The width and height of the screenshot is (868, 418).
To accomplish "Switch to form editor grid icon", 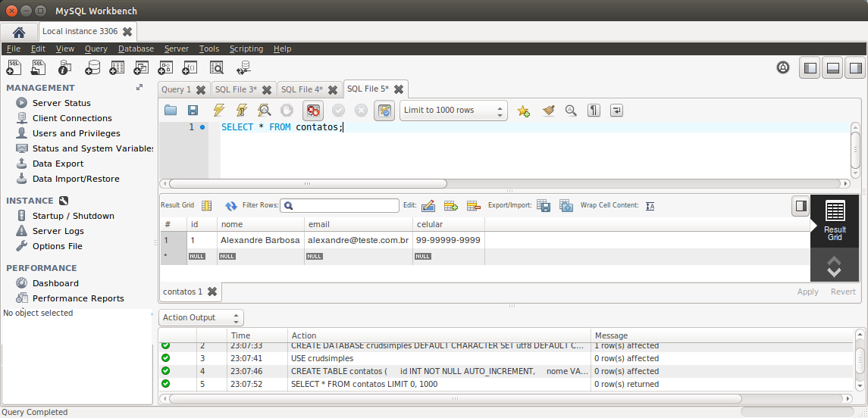I will [x=206, y=206].
